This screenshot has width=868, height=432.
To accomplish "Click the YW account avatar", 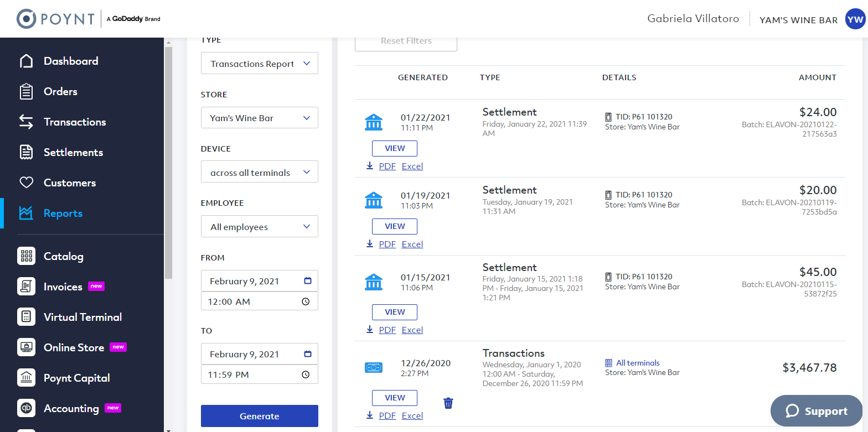I will (855, 19).
